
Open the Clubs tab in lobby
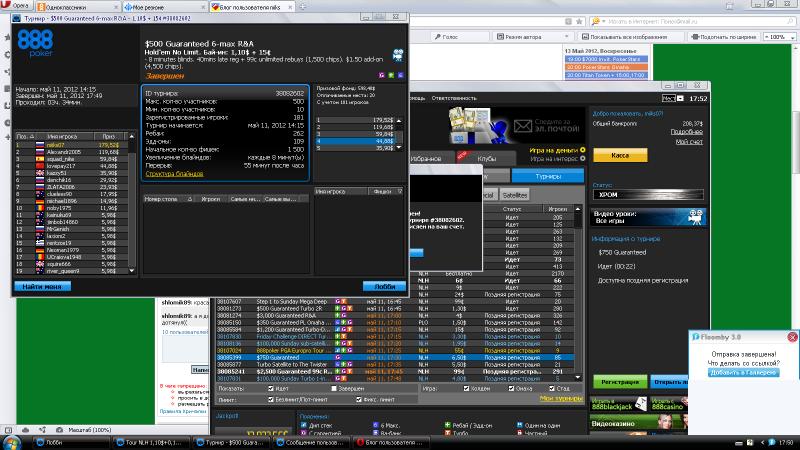pyautogui.click(x=487, y=159)
